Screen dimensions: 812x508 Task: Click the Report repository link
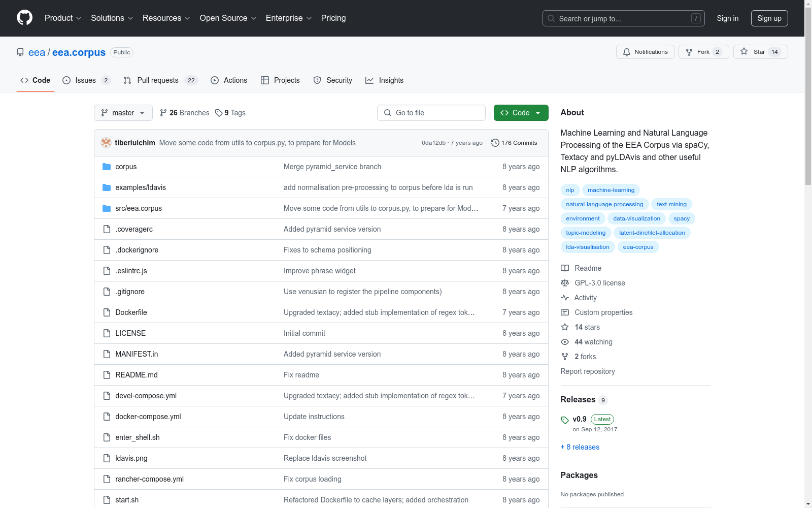coord(588,371)
